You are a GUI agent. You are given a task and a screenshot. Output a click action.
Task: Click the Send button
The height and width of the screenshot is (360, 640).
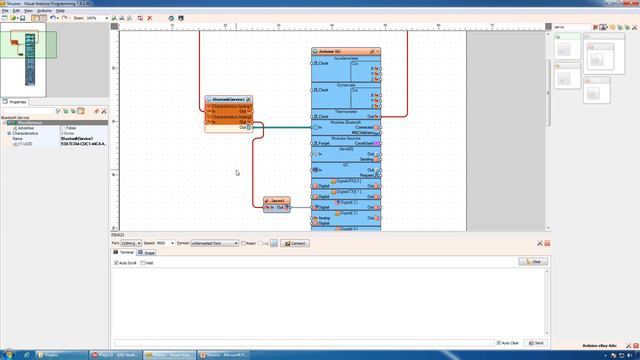click(x=536, y=343)
